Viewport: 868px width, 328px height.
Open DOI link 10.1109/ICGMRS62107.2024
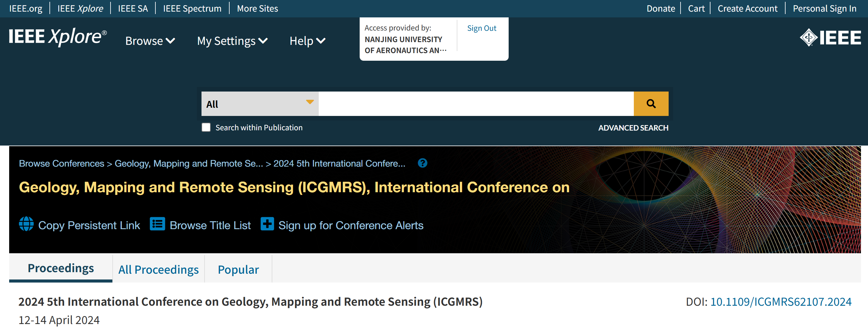pyautogui.click(x=781, y=301)
